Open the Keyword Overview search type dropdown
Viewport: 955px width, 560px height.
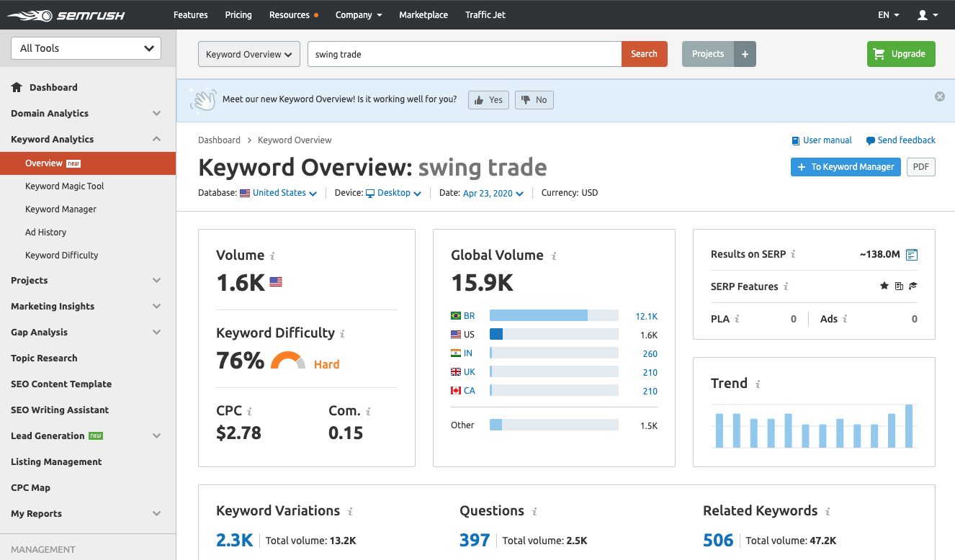249,54
